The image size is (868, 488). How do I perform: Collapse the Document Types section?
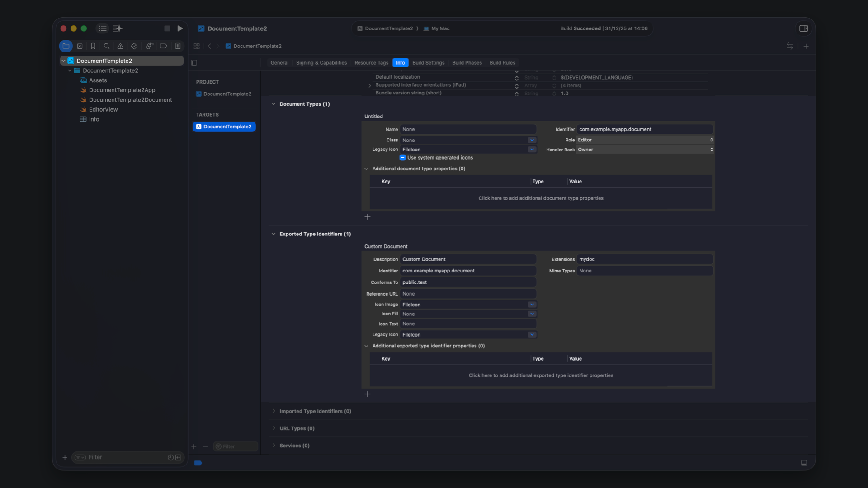click(x=274, y=104)
